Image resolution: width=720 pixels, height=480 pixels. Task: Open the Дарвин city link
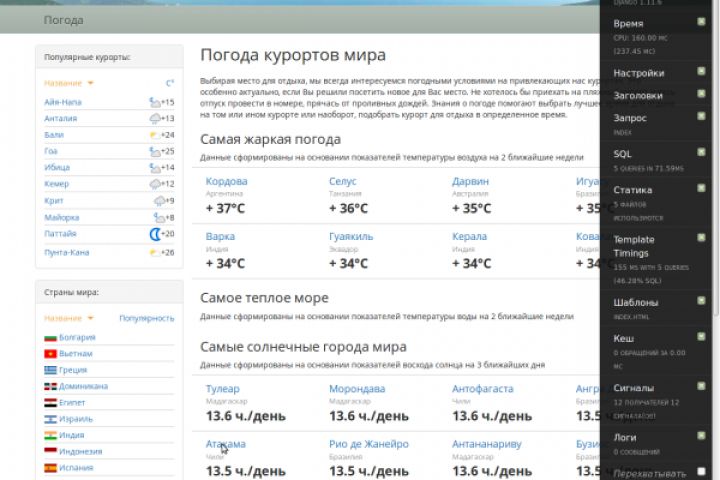pos(470,181)
